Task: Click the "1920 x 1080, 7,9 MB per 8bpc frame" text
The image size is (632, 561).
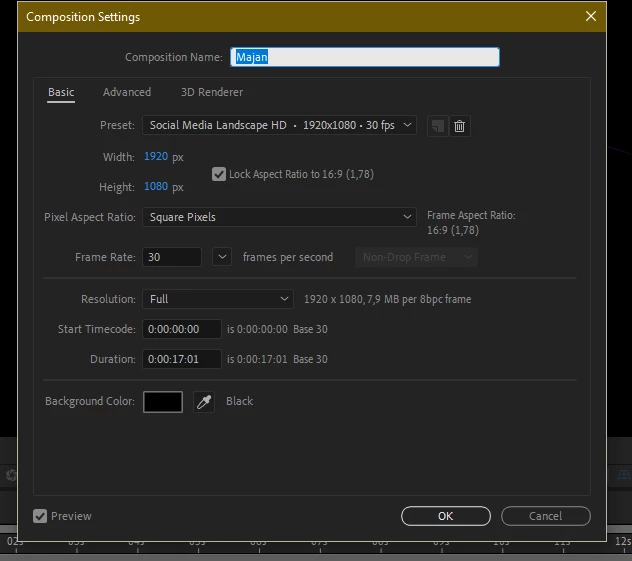Action: coord(387,299)
